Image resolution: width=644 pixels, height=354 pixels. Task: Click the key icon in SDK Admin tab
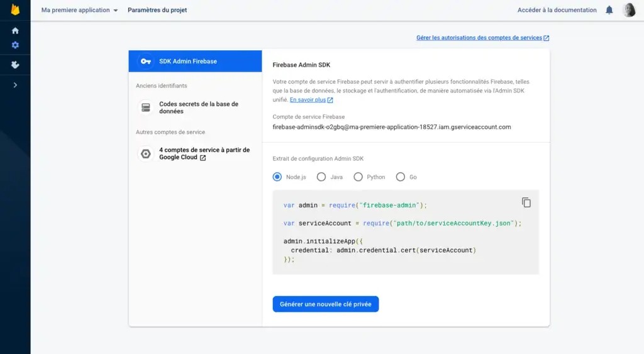tap(146, 61)
